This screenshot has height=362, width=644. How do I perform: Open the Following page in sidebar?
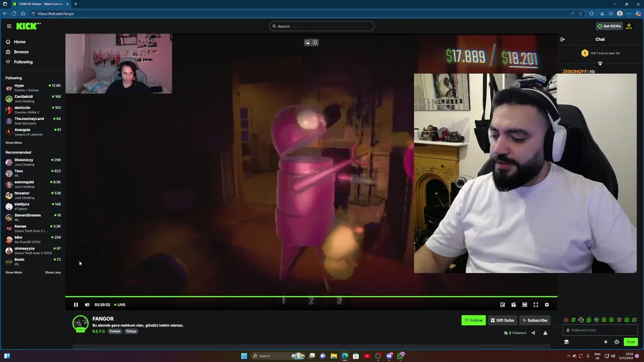coord(23,62)
